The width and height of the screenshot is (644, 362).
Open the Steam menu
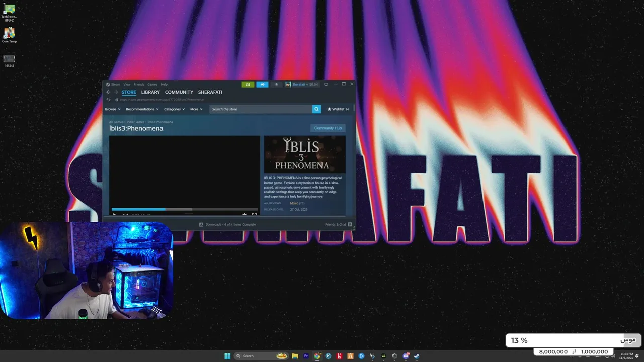(113, 84)
